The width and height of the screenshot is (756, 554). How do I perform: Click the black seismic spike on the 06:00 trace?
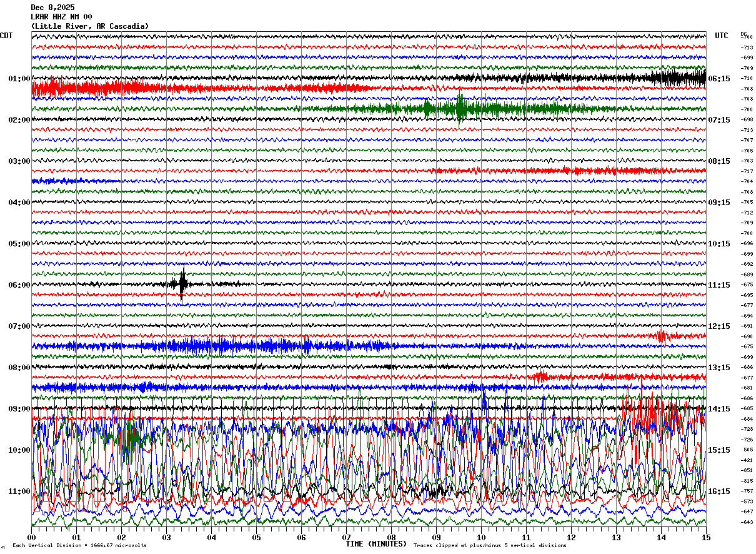pos(182,285)
